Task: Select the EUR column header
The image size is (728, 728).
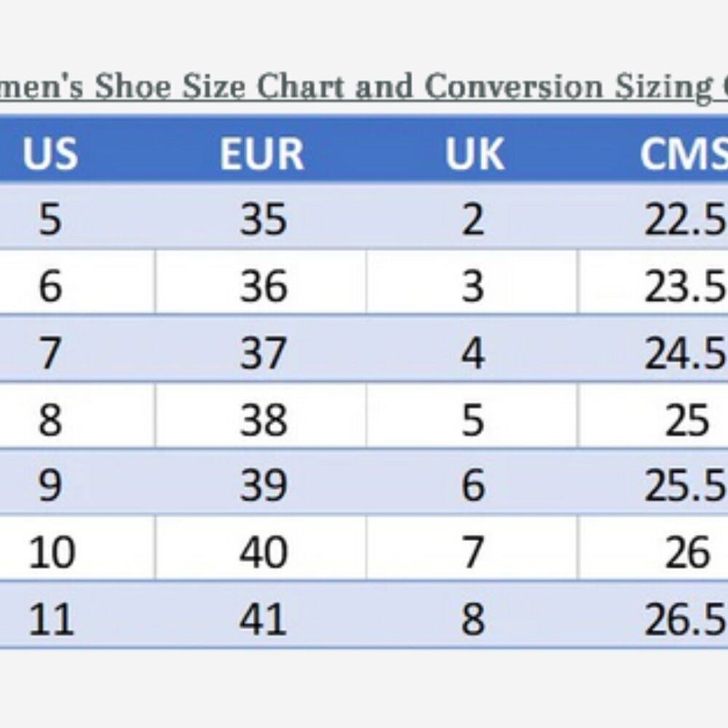Action: click(262, 153)
